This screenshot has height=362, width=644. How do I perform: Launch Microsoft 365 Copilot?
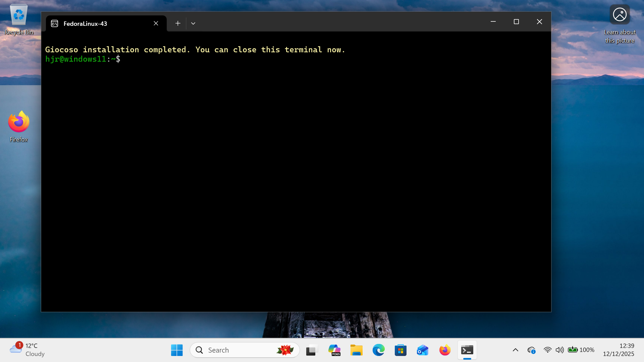click(x=334, y=350)
